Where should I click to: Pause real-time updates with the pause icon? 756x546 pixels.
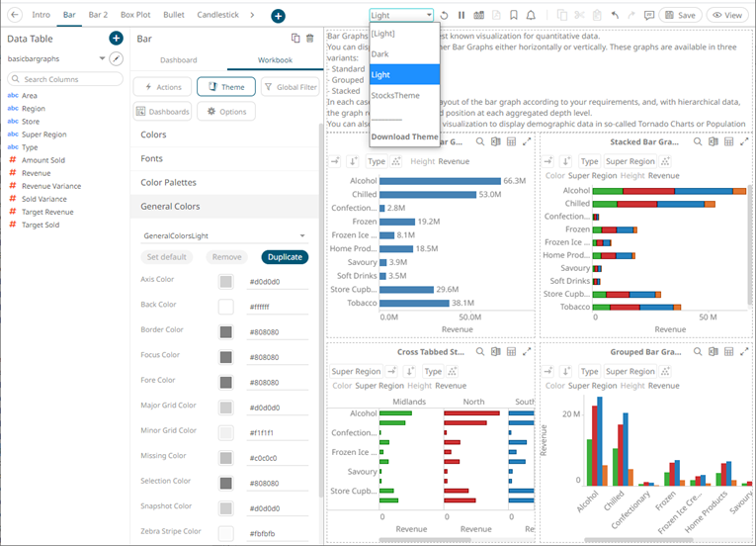[x=461, y=16]
